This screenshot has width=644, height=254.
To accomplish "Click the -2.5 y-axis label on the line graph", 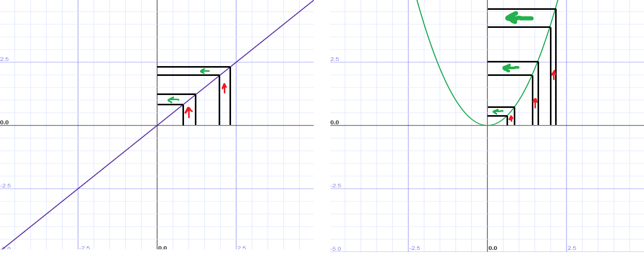I will coord(5,186).
